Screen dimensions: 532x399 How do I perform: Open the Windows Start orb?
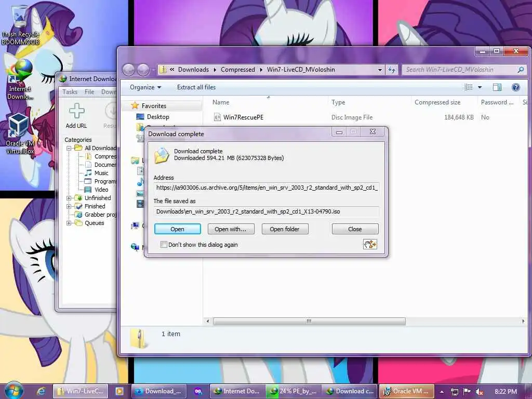14,390
